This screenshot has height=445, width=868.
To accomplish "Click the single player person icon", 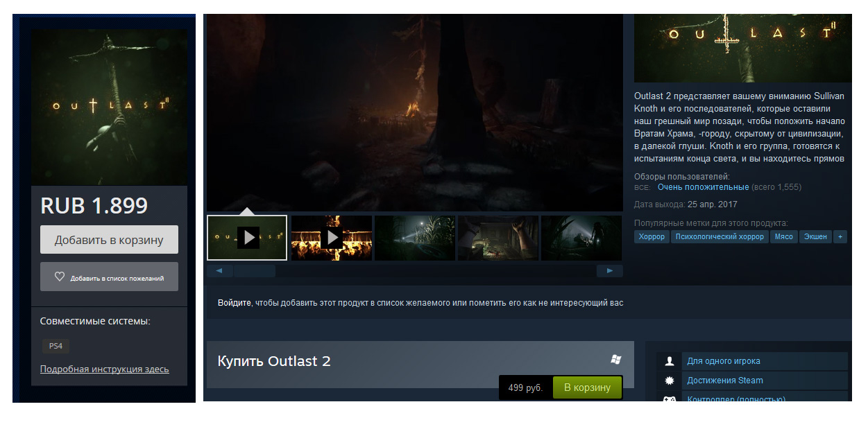I will (670, 361).
